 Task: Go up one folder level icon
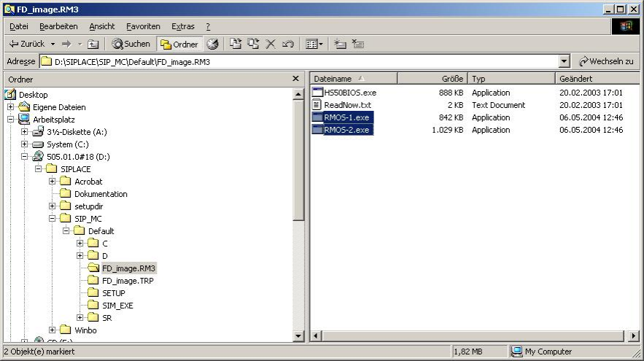(x=93, y=44)
